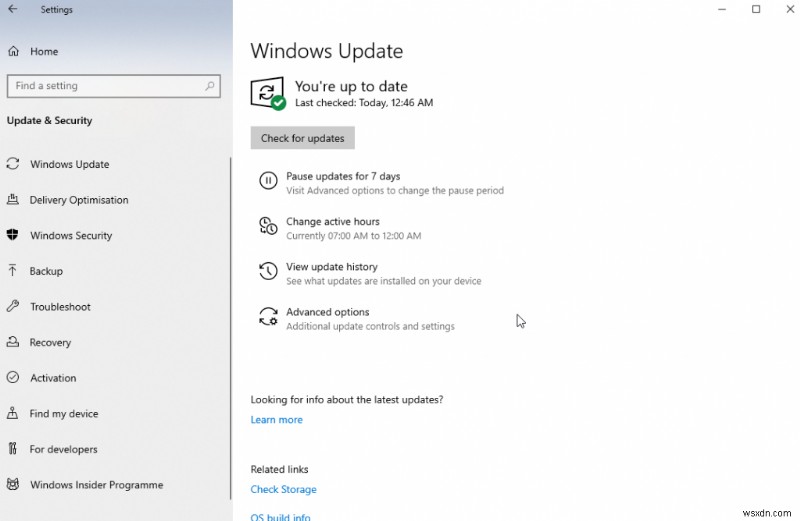Click the search magnifier icon
Image resolution: width=800 pixels, height=521 pixels.
(x=209, y=86)
